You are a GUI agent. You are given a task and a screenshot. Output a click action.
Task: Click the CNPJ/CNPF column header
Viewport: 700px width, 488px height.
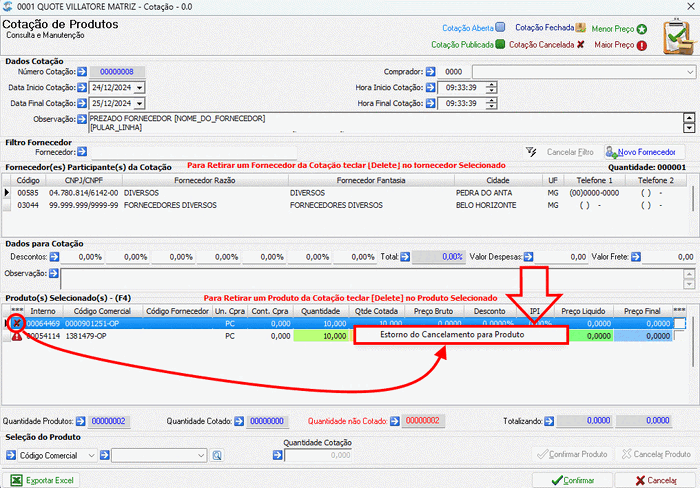point(84,180)
